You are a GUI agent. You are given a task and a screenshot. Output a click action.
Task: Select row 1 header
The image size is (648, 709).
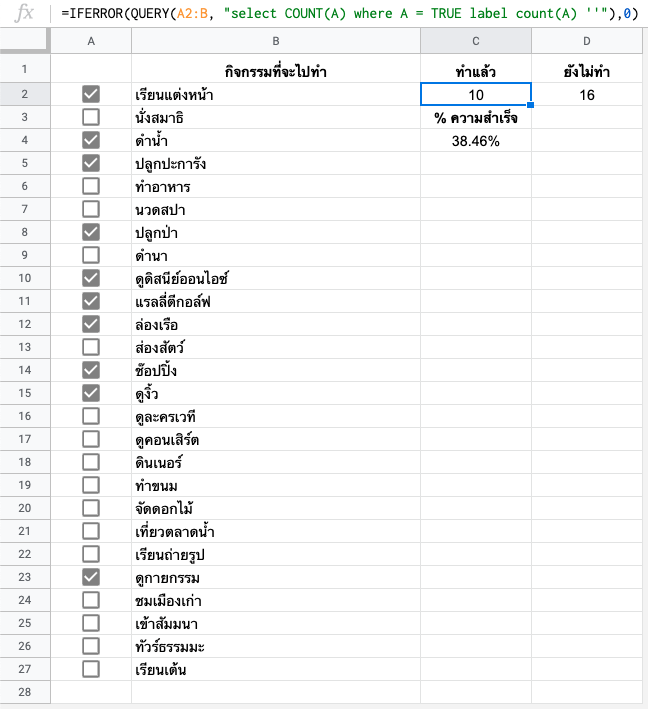(25, 69)
